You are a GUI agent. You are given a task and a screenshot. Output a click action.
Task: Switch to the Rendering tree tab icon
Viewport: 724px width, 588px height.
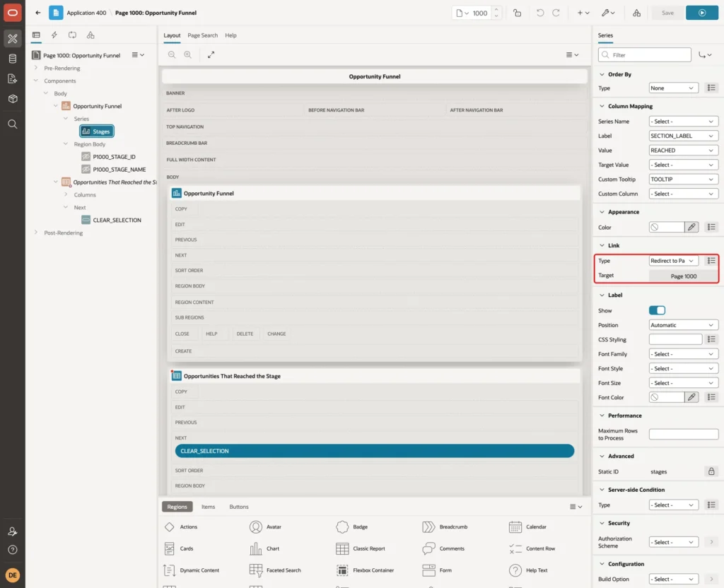36,35
